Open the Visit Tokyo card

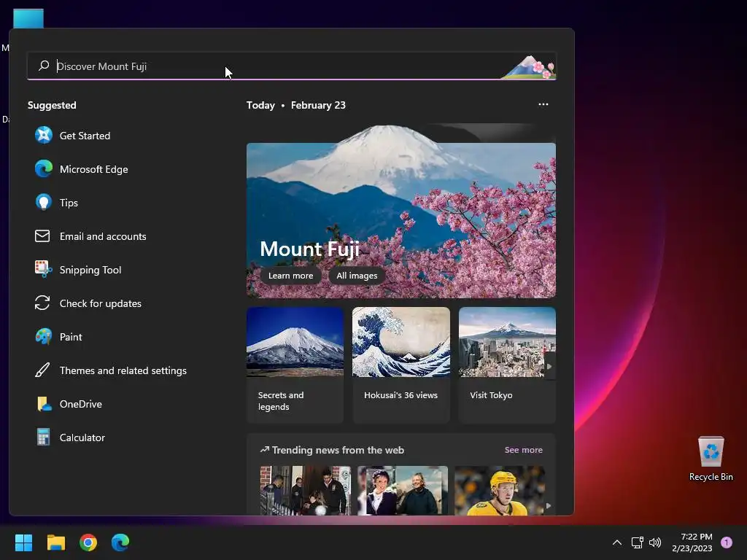[x=507, y=365]
